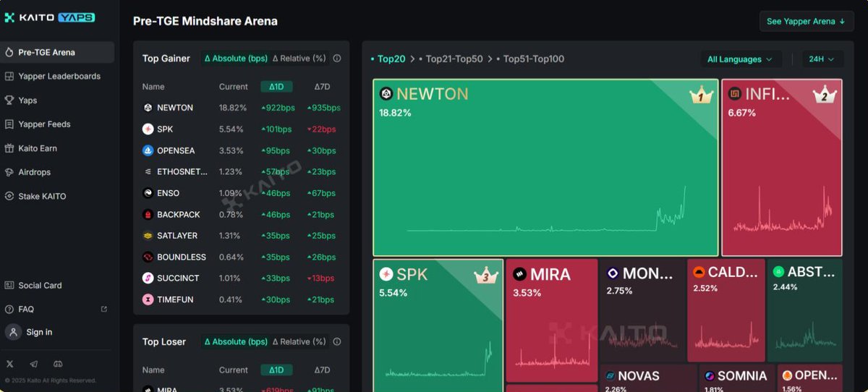The height and width of the screenshot is (392, 868).
Task: Open the X social icon
Action: [9, 364]
